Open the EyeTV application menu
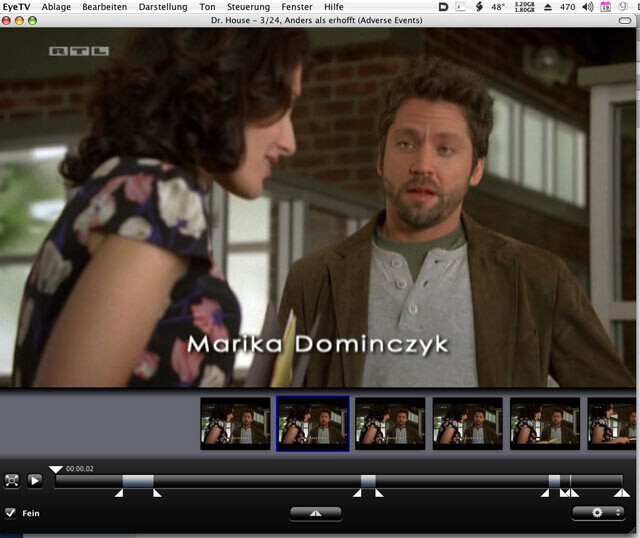The width and height of the screenshot is (640, 538). 16,7
